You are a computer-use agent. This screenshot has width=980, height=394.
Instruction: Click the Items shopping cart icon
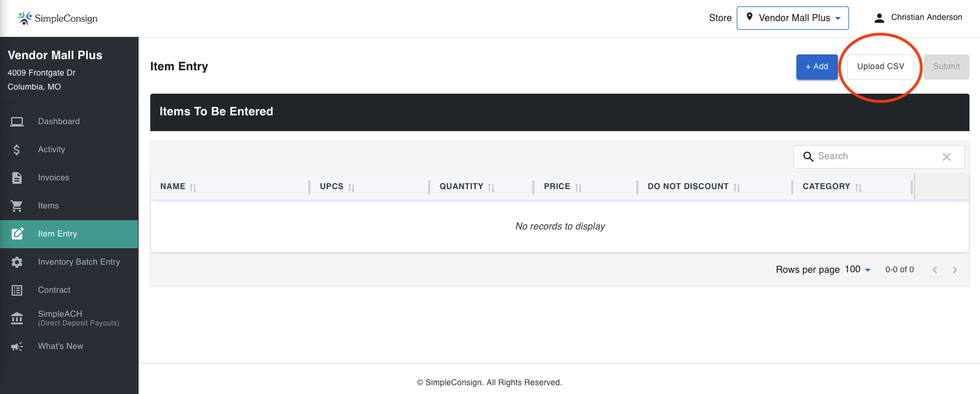tap(17, 206)
